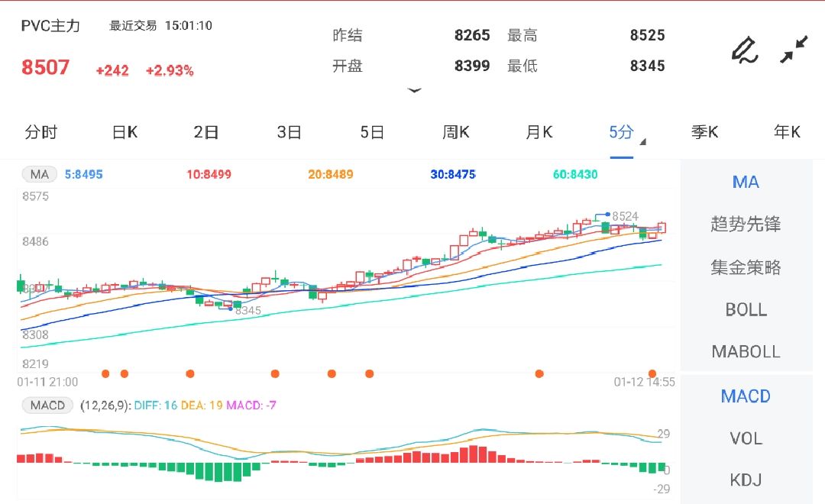Image resolution: width=825 pixels, height=504 pixels.
Task: Switch to the 日K tab
Action: pyautogui.click(x=124, y=132)
